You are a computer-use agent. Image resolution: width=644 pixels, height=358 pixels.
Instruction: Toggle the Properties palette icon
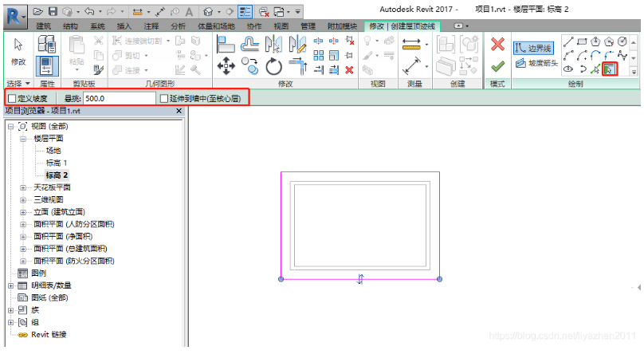click(x=46, y=66)
